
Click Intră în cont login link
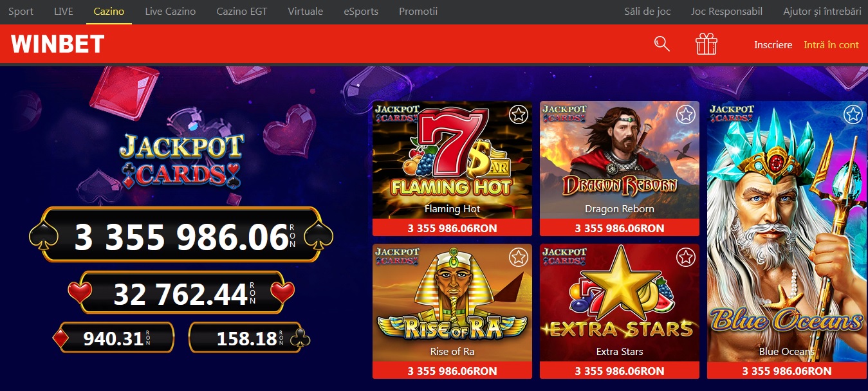831,45
